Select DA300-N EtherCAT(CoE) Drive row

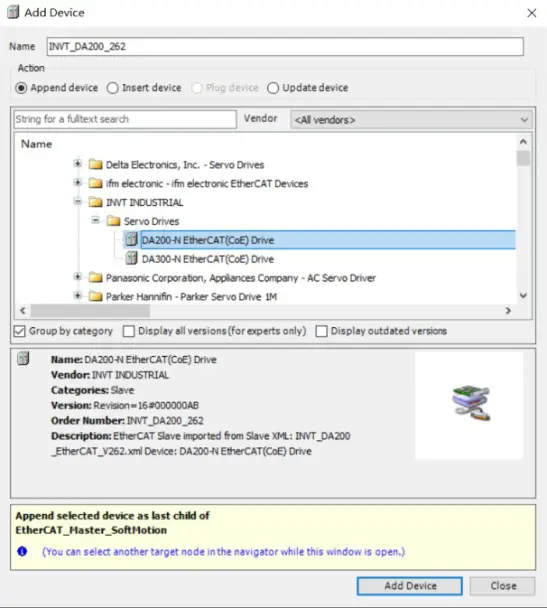(x=208, y=259)
